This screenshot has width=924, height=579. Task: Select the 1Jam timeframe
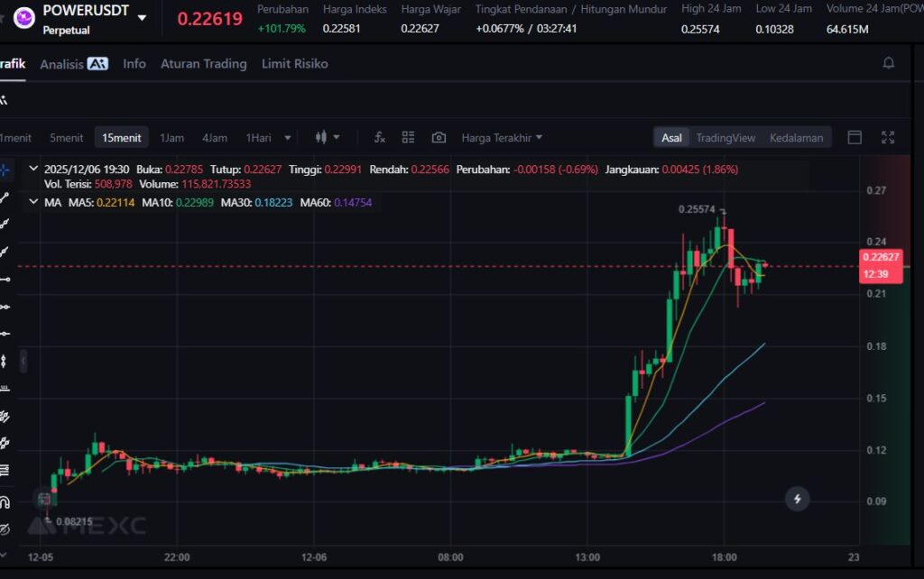click(x=171, y=138)
